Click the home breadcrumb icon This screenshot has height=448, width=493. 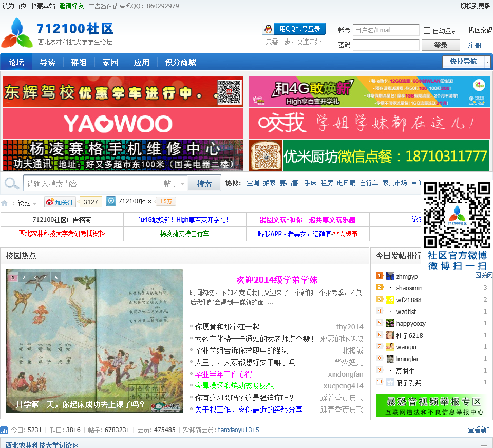[x=4, y=203]
